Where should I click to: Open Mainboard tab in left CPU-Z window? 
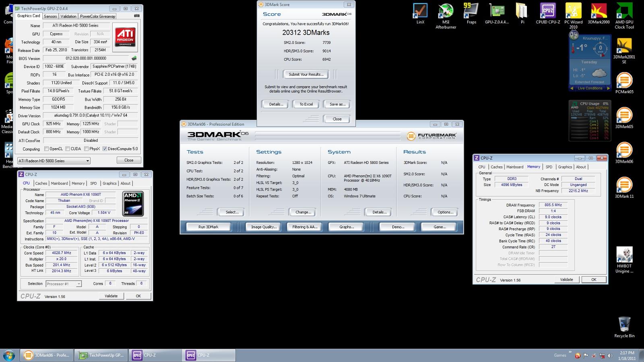tap(59, 183)
